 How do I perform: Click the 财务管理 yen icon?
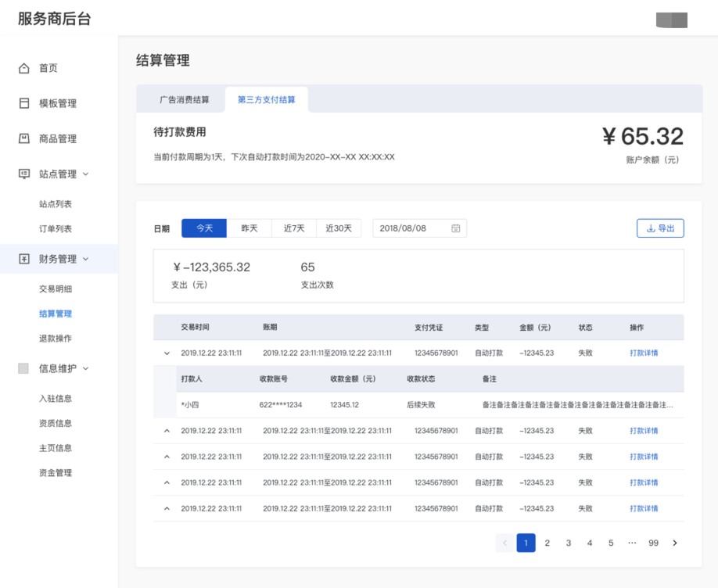pyautogui.click(x=24, y=259)
